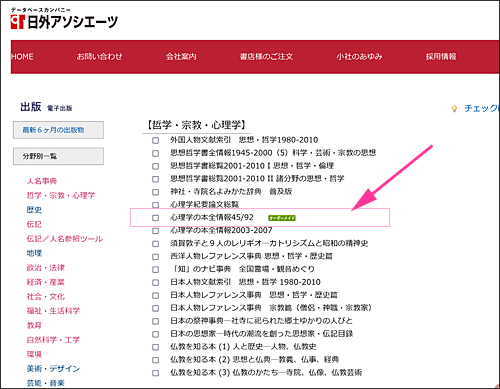Screen dimensions: 500x389
Task: Open 書店様のご注文 menu item
Action: [266, 57]
